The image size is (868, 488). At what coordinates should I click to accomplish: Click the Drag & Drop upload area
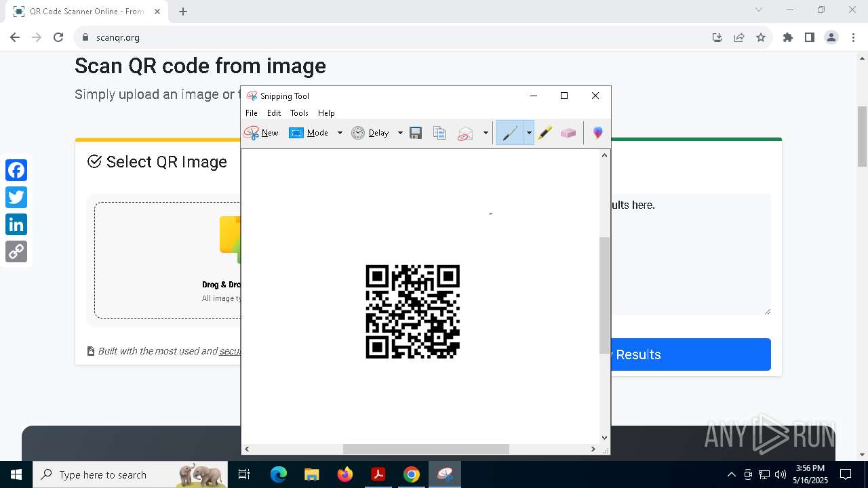167,260
